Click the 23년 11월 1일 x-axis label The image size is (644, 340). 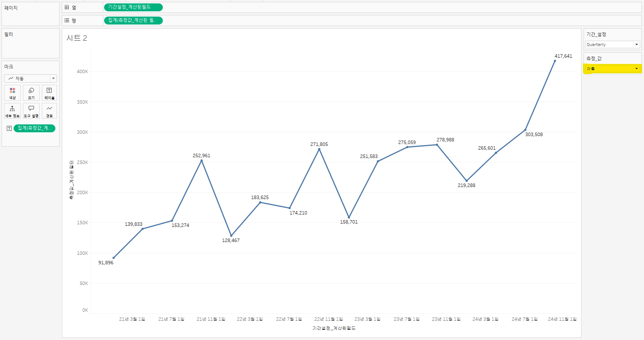pyautogui.click(x=446, y=319)
